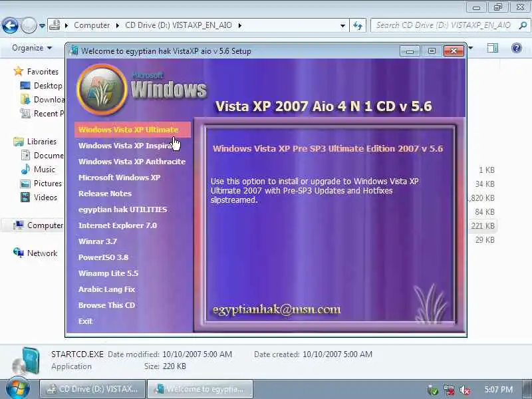Screen dimensions: 532x399
Task: Click setup window title bar icon
Action: point(74,51)
